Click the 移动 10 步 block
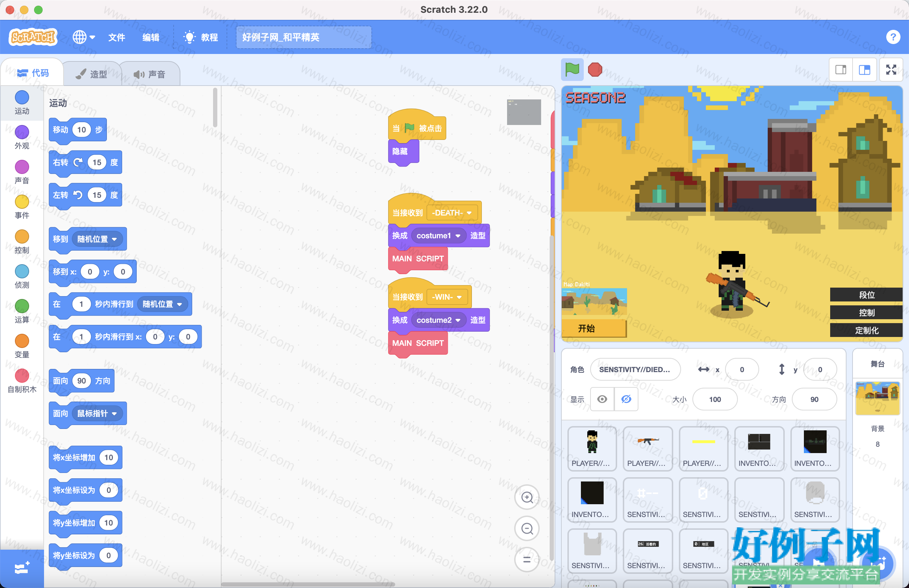909x588 pixels. (x=77, y=130)
